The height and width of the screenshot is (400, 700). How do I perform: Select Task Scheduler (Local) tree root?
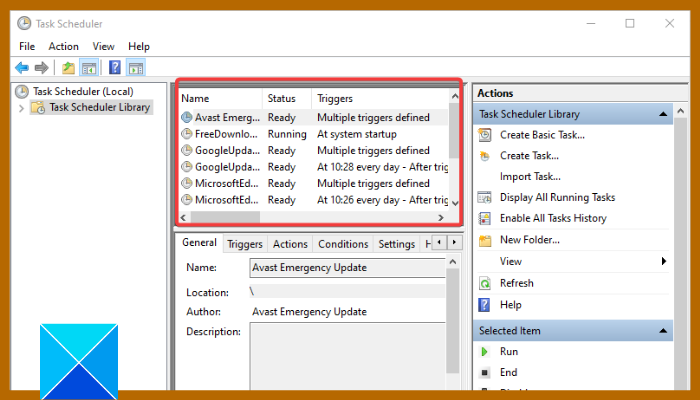coord(83,92)
